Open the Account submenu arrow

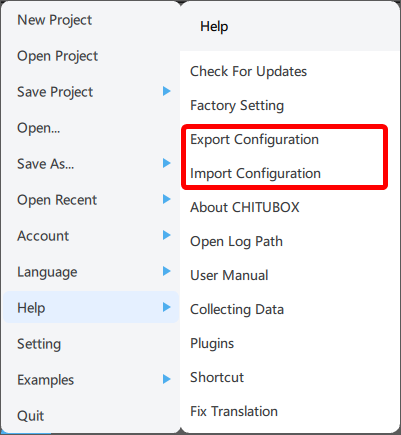[167, 235]
